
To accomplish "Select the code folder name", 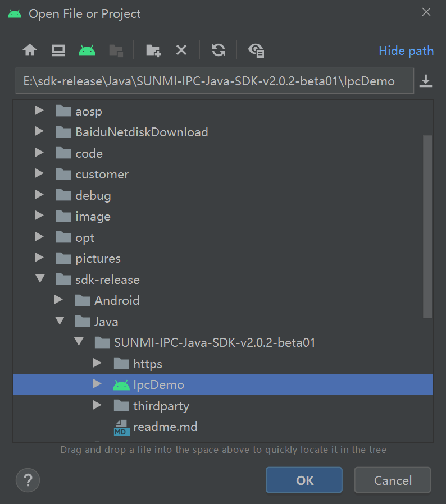I will 89,154.
